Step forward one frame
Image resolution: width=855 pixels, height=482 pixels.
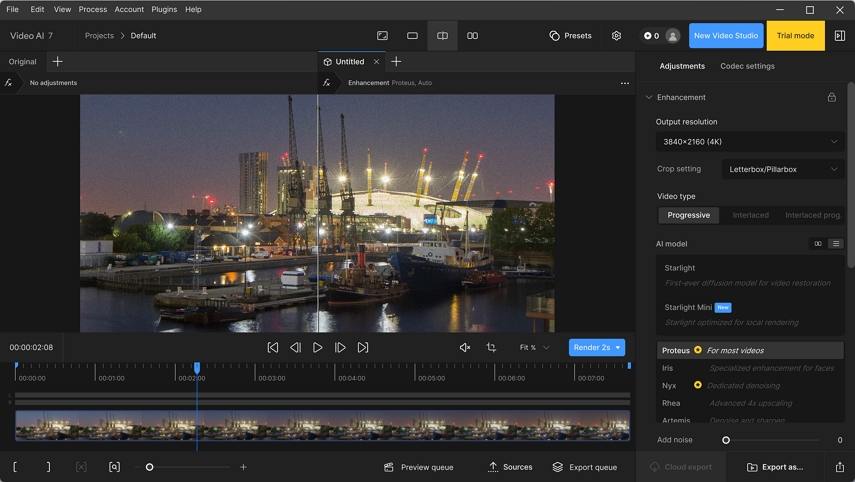tap(340, 348)
